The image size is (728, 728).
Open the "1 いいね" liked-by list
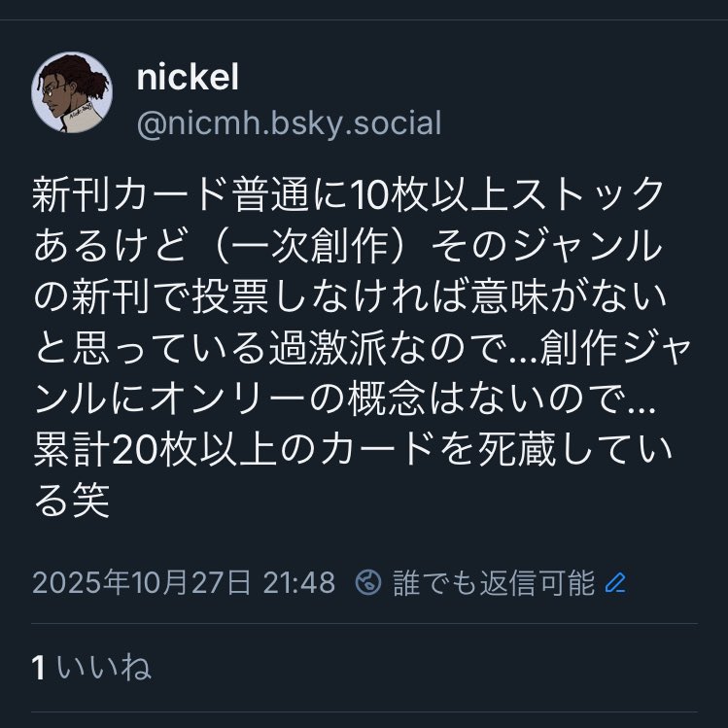click(90, 668)
